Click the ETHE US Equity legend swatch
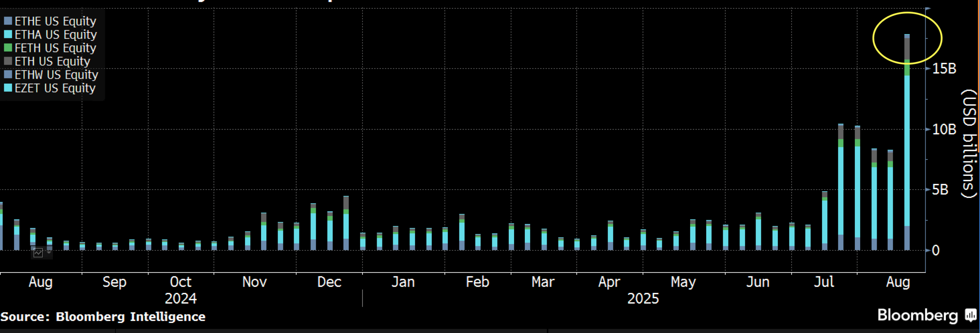This screenshot has width=980, height=333. coord(8,21)
